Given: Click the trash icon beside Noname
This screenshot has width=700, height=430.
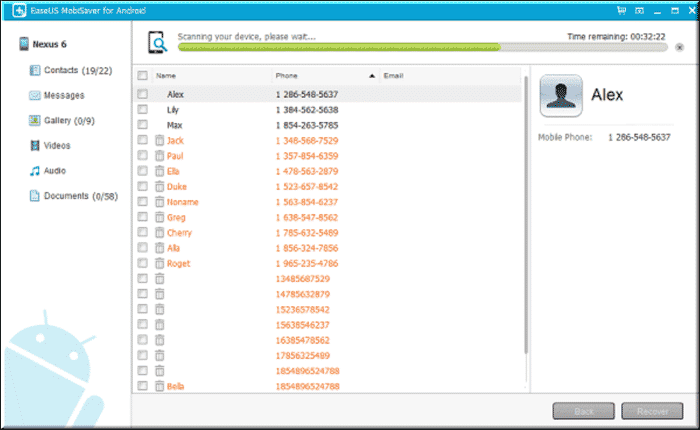Looking at the screenshot, I should 159,202.
